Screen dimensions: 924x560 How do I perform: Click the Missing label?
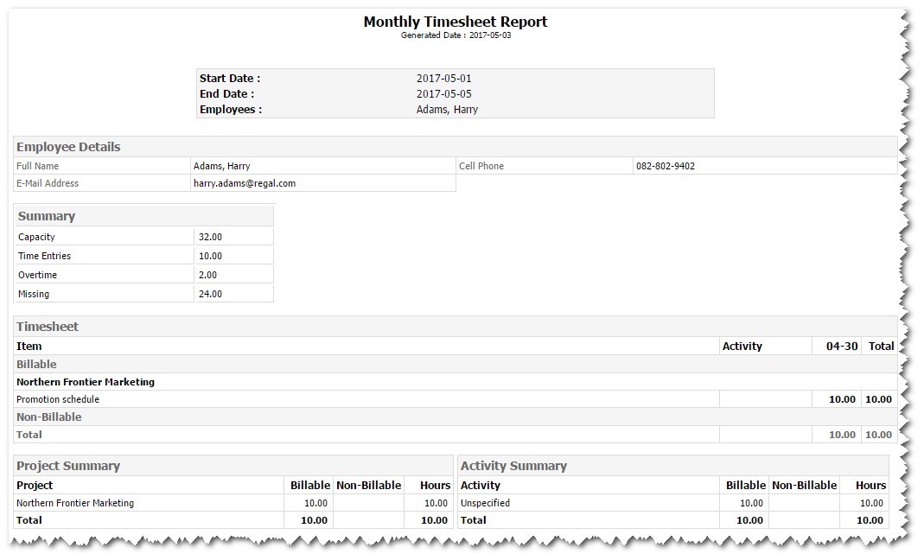click(34, 294)
